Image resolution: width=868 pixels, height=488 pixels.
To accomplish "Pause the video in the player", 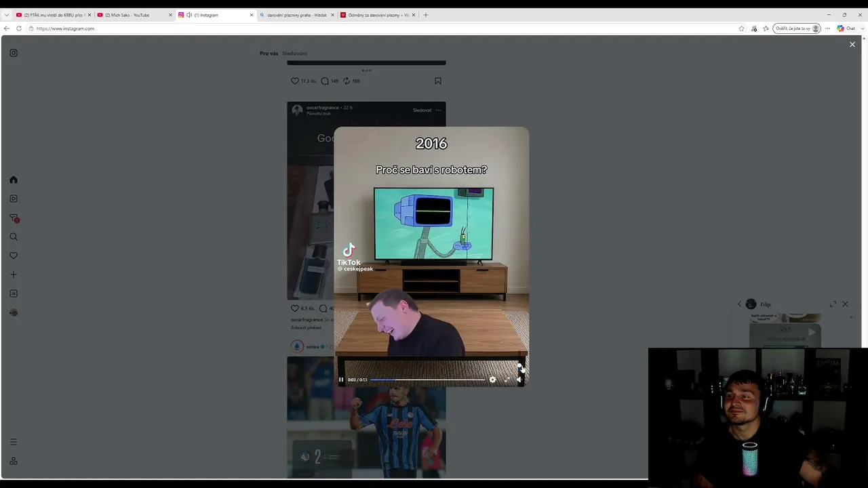I will (341, 380).
